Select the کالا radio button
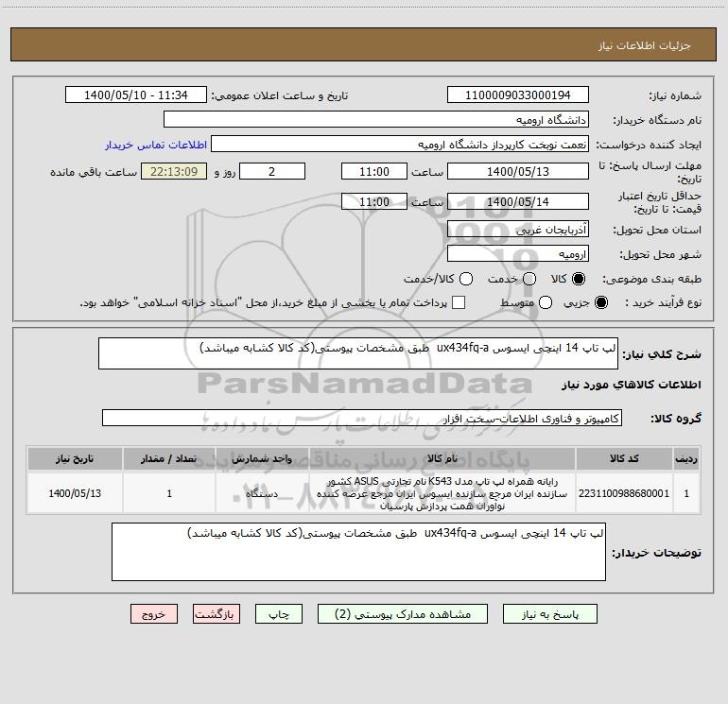 click(579, 279)
